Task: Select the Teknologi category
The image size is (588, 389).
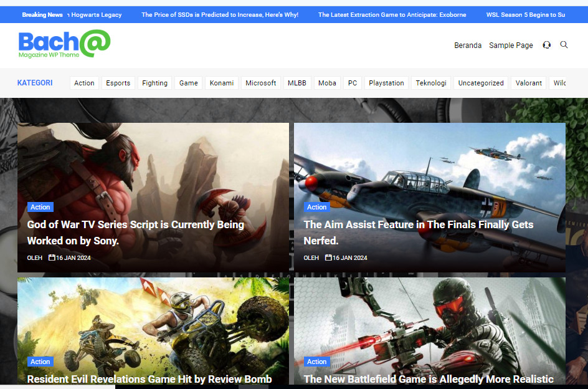Action: point(431,83)
